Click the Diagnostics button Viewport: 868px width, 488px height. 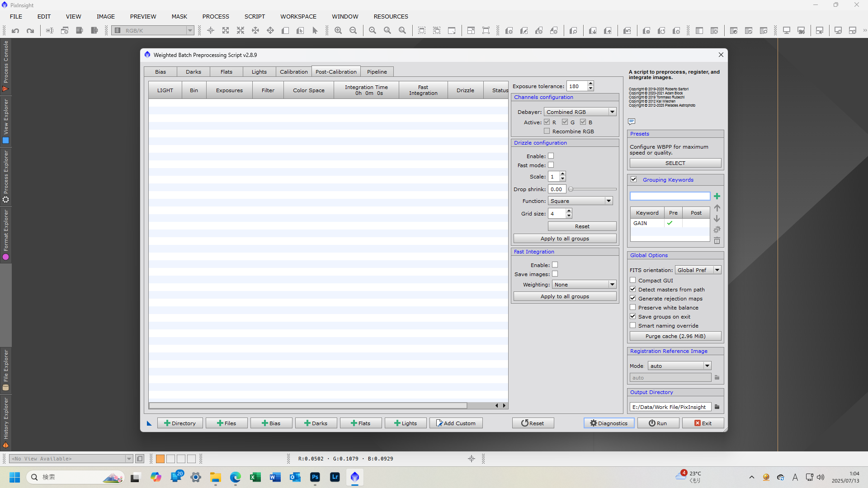coord(609,423)
